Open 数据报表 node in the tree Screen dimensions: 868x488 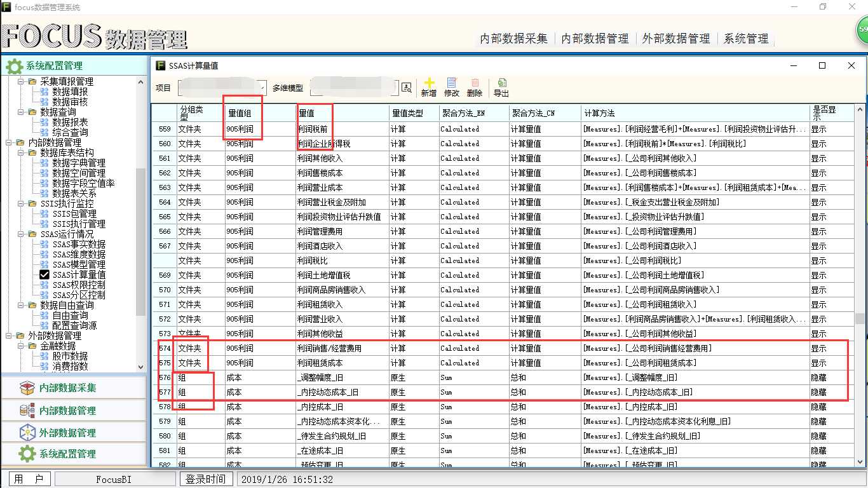(70, 122)
